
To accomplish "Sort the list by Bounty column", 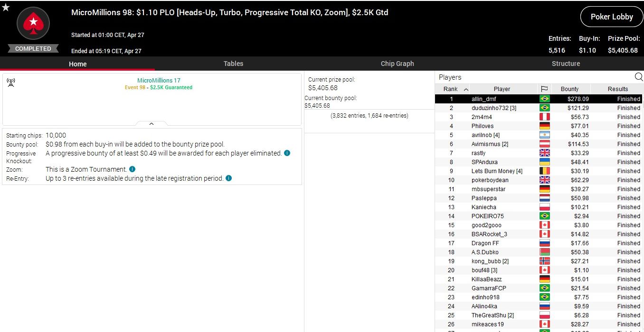I will 569,89.
